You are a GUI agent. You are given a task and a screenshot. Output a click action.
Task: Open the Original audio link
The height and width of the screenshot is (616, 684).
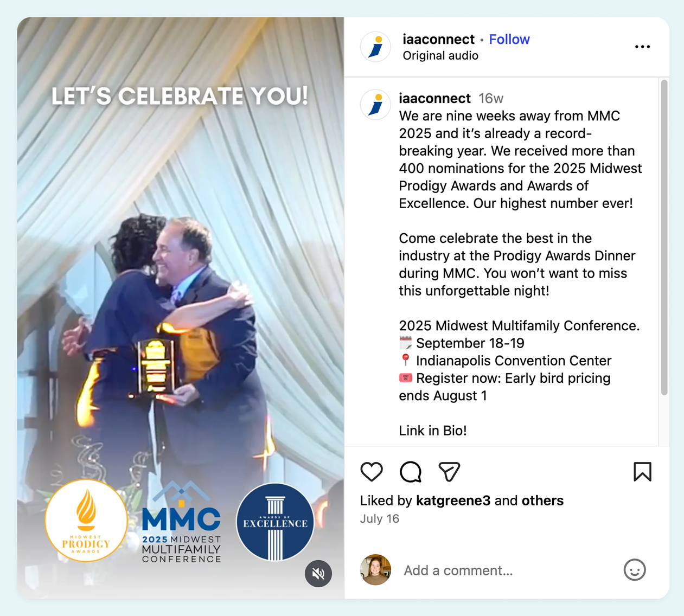click(440, 55)
